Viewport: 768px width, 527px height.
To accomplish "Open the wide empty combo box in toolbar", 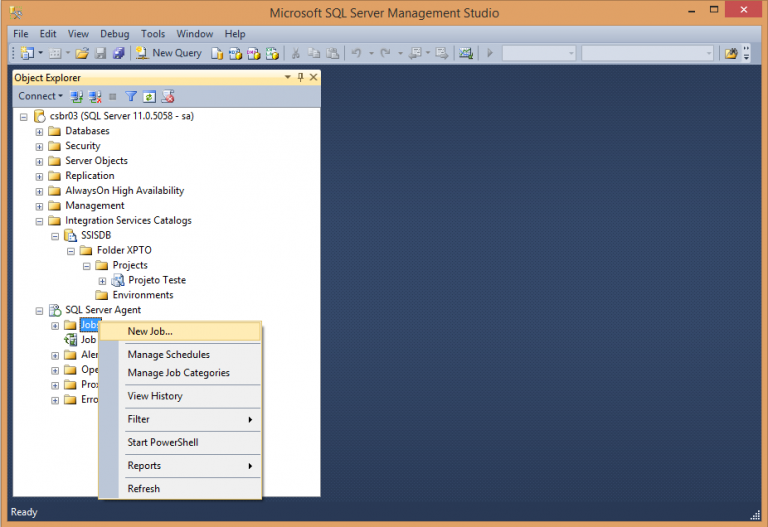I will [x=648, y=53].
